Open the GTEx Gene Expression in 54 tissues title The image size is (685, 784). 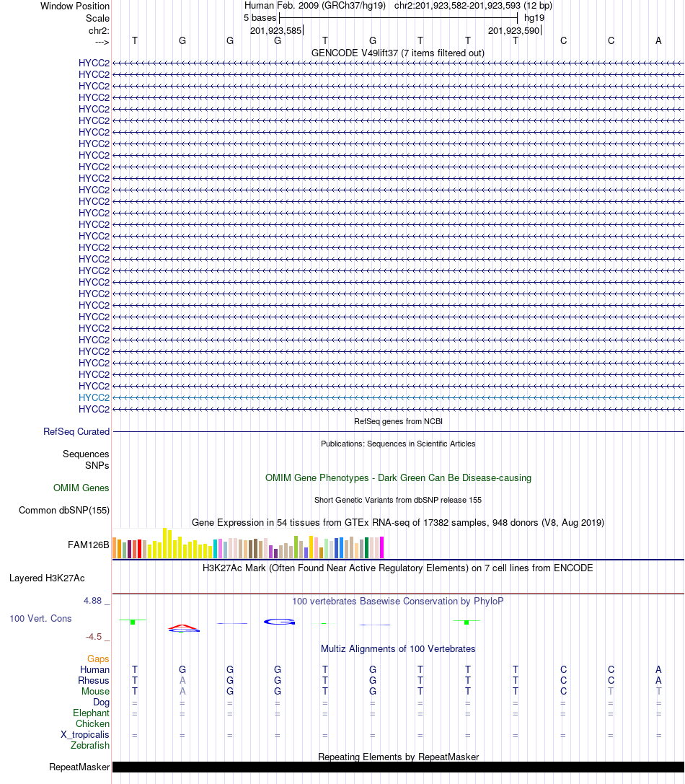coord(398,522)
